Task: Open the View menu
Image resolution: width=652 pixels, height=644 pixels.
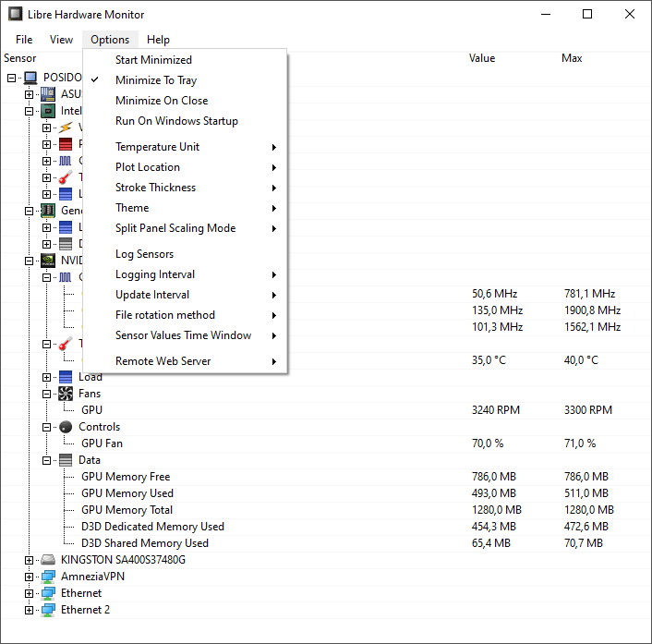Action: coord(61,40)
